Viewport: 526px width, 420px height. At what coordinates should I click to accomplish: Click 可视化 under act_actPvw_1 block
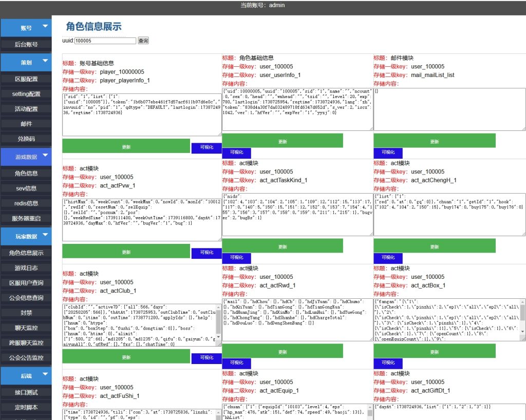pos(206,253)
